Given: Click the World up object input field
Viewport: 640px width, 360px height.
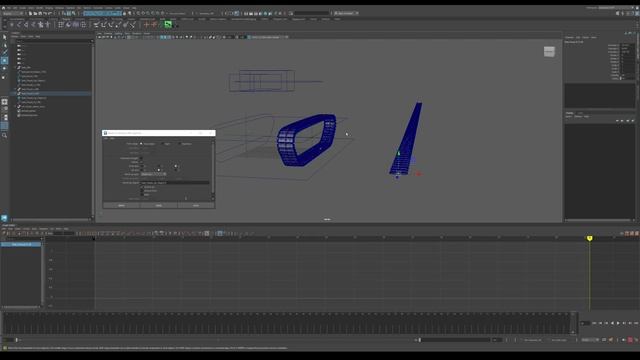Looking at the screenshot, I should coord(175,183).
